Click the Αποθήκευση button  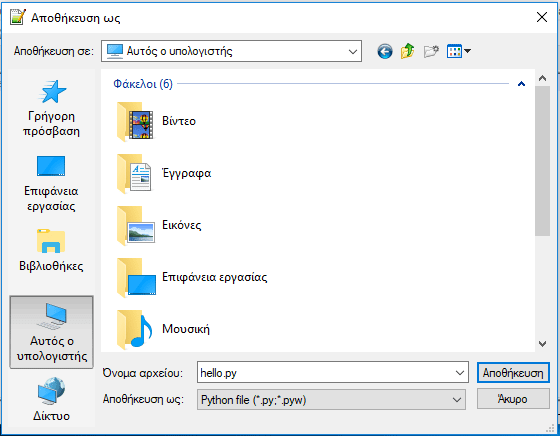[513, 373]
